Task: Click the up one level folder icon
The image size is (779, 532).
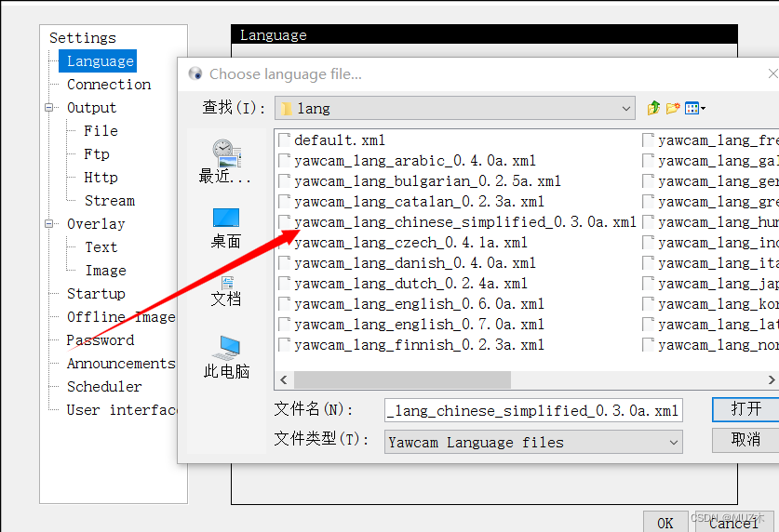Action: (x=653, y=108)
